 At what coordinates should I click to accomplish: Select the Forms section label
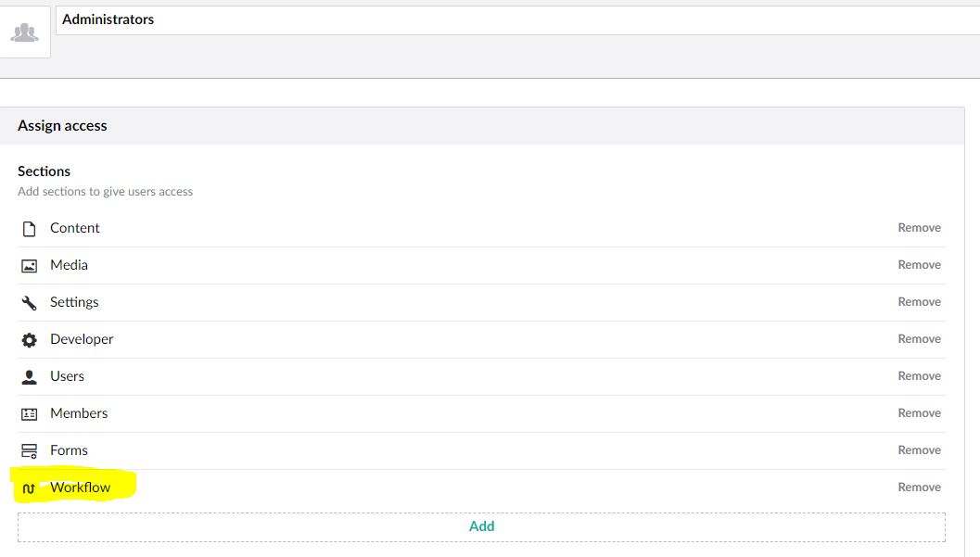pos(69,450)
